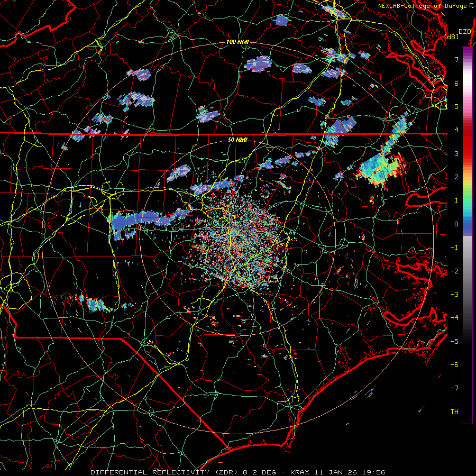The width and height of the screenshot is (476, 476).
Task: Click the 50 NMI range ring label
Action: coord(237,140)
